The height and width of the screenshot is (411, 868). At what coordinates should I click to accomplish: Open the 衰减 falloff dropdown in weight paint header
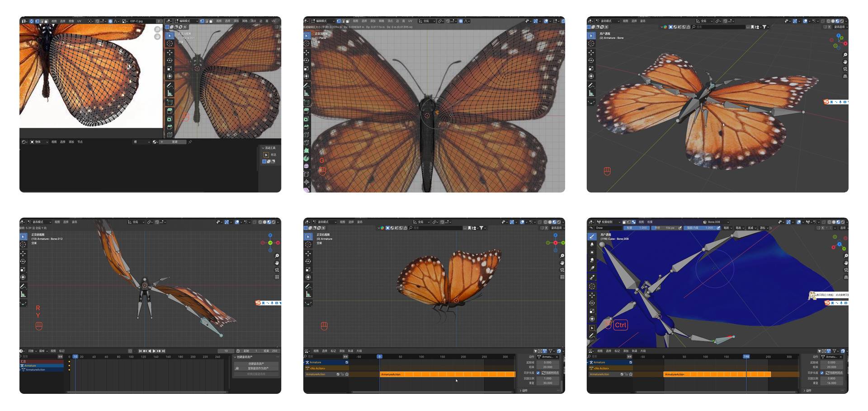pyautogui.click(x=752, y=228)
